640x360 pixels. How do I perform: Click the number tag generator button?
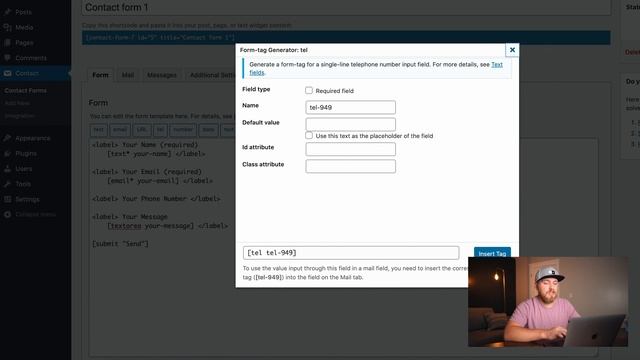(x=183, y=130)
